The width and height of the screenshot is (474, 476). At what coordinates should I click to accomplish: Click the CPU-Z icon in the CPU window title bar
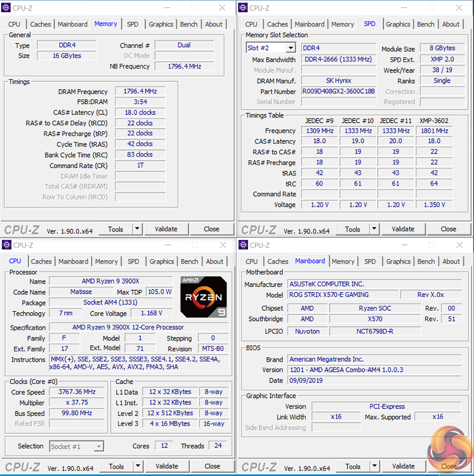click(6, 245)
